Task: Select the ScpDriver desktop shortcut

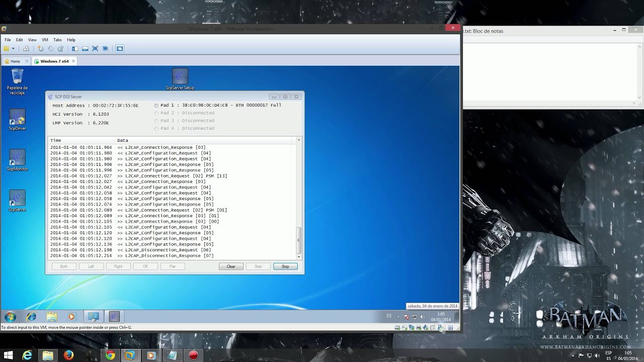Action: (x=17, y=120)
